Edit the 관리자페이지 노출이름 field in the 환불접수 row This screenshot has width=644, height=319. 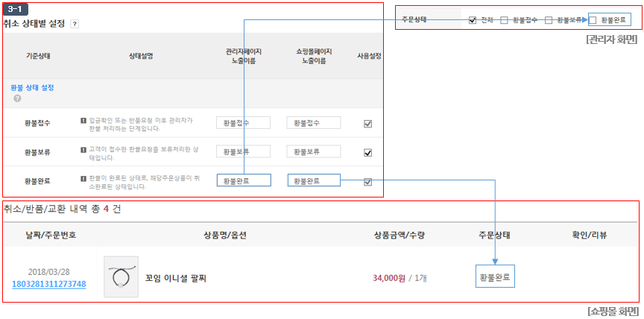pyautogui.click(x=243, y=123)
